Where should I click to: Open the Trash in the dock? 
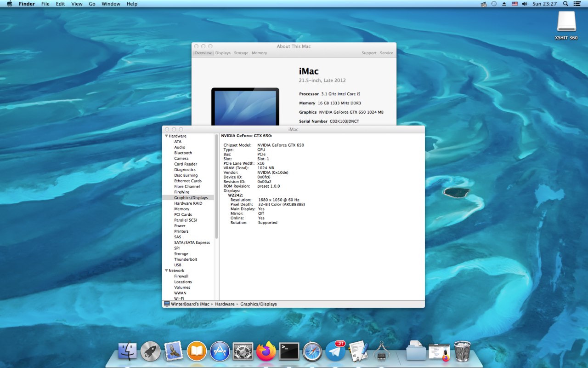(x=462, y=351)
